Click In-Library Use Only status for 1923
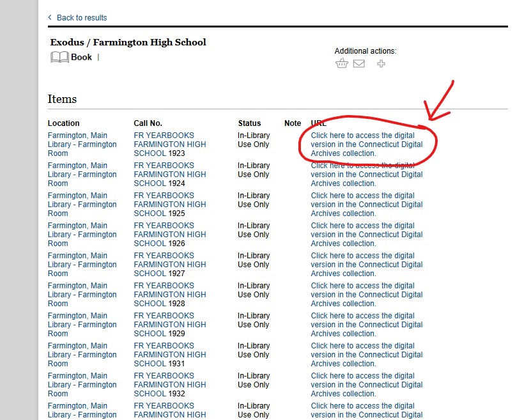This screenshot has height=420, width=524. pyautogui.click(x=254, y=140)
